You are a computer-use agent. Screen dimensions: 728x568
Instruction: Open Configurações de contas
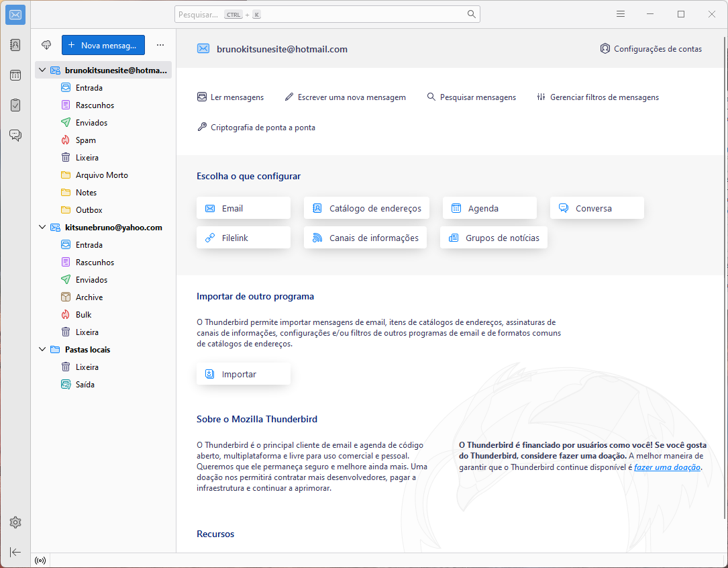click(x=651, y=49)
